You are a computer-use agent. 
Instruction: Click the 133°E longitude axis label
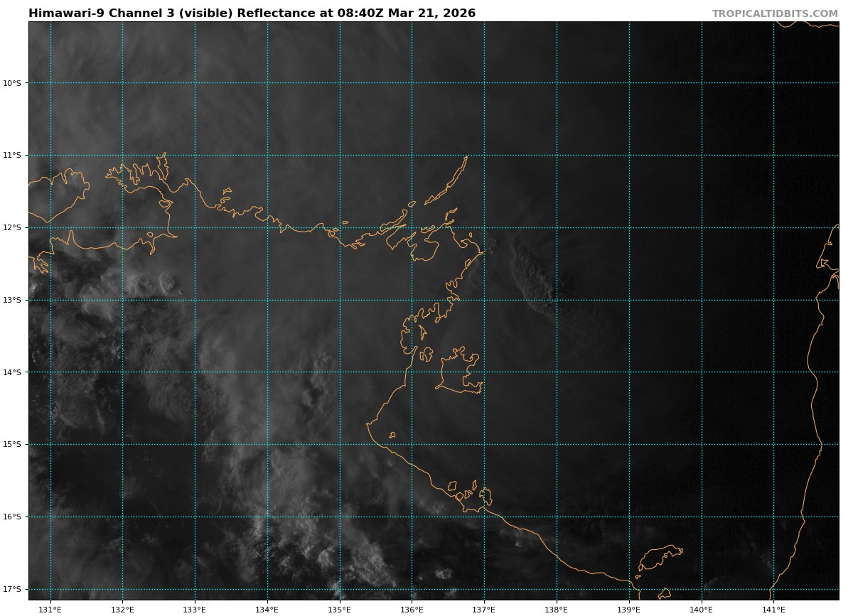click(x=195, y=609)
